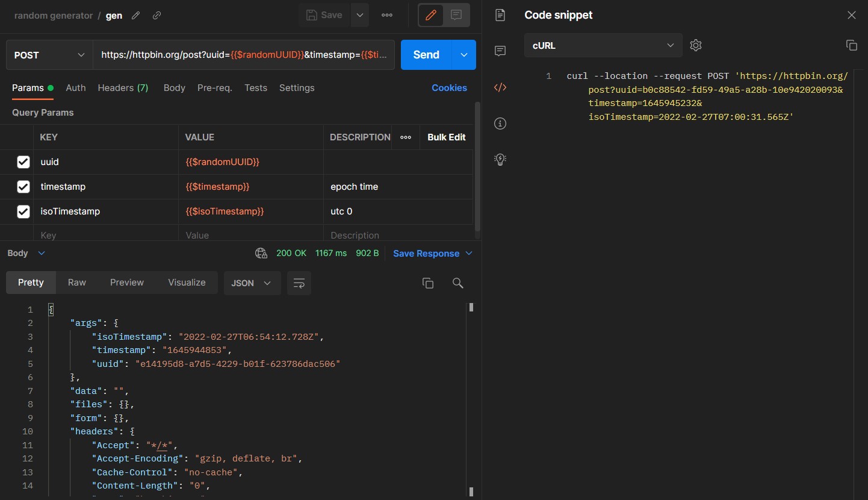Open the POST method dropdown
The image size is (868, 500).
point(49,55)
